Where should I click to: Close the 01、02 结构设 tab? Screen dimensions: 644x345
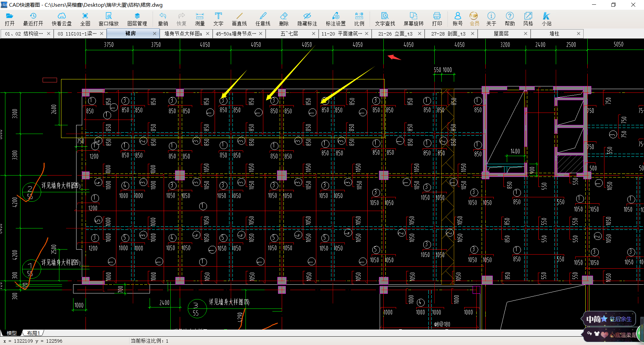(49, 33)
